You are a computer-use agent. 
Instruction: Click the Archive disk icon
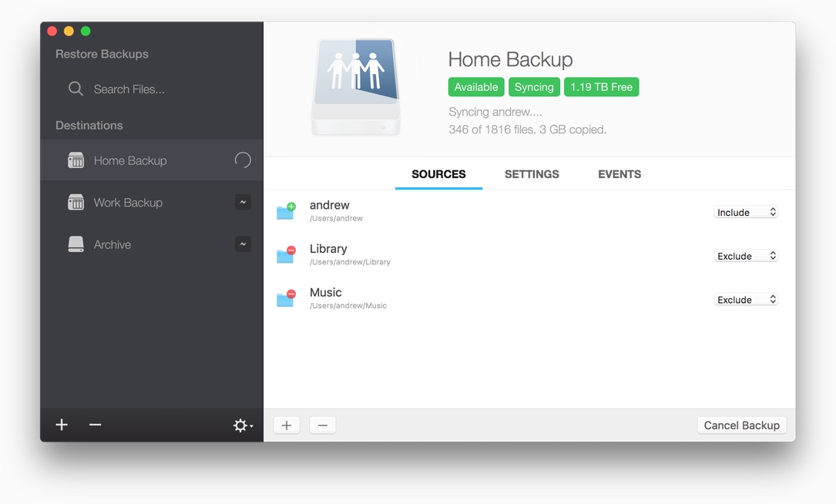pos(76,244)
